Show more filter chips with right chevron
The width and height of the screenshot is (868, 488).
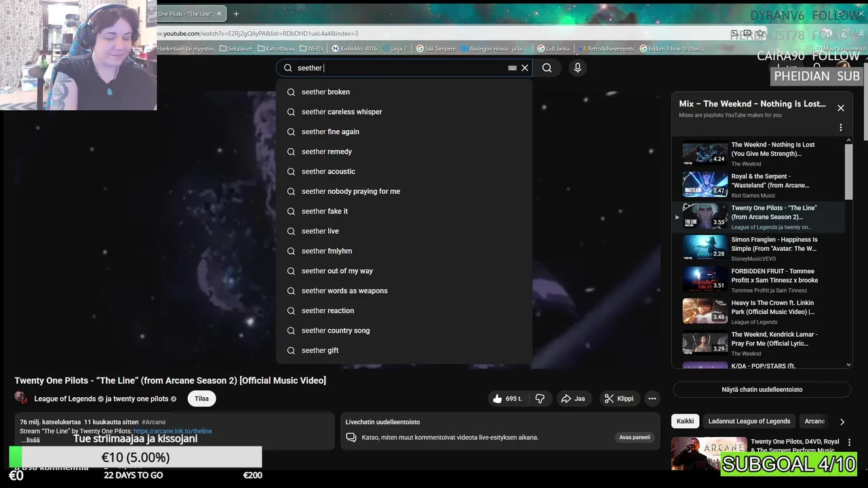(x=842, y=422)
